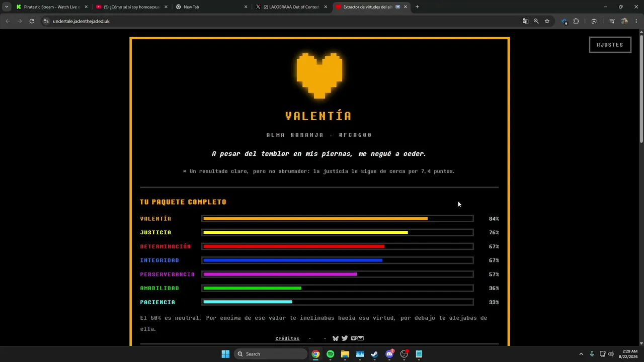644x362 pixels.
Task: Open Spotify from the taskbar
Action: 330,354
